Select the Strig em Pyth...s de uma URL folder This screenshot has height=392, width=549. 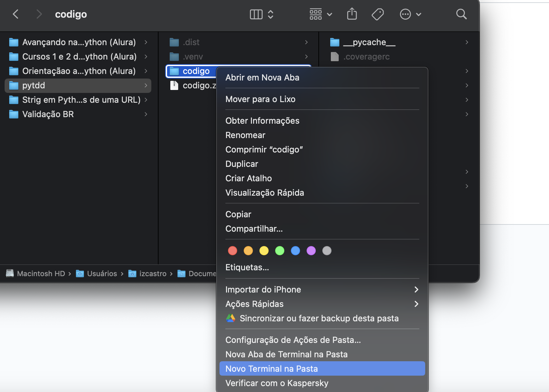coord(78,100)
